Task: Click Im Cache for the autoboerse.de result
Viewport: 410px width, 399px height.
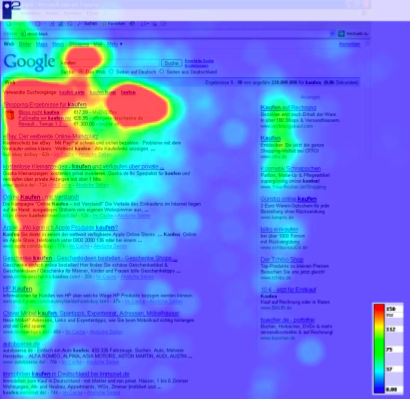Action: click(72, 362)
